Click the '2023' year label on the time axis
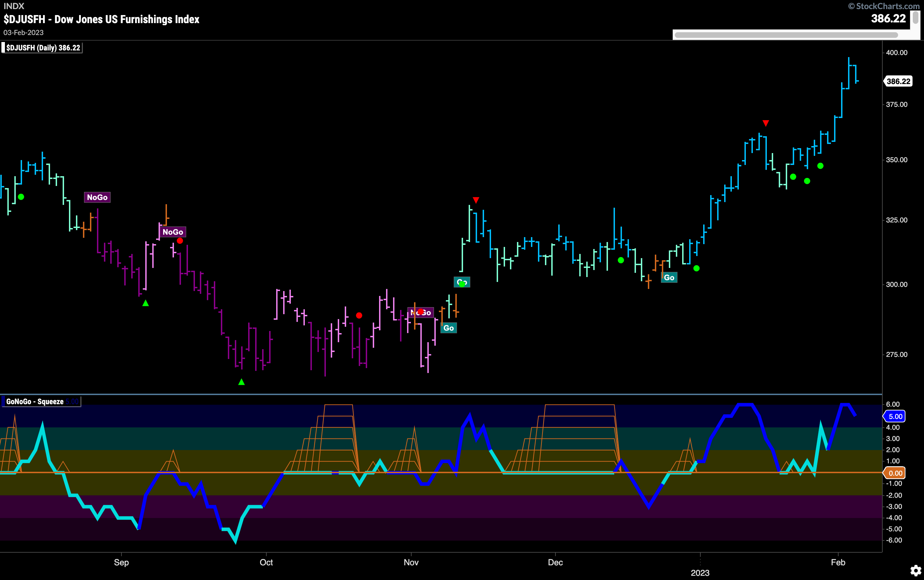 [700, 573]
